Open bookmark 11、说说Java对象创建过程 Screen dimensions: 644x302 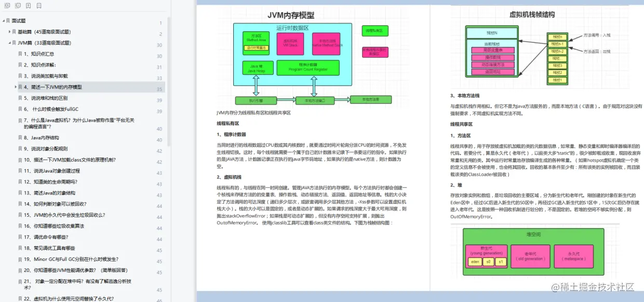click(52, 171)
